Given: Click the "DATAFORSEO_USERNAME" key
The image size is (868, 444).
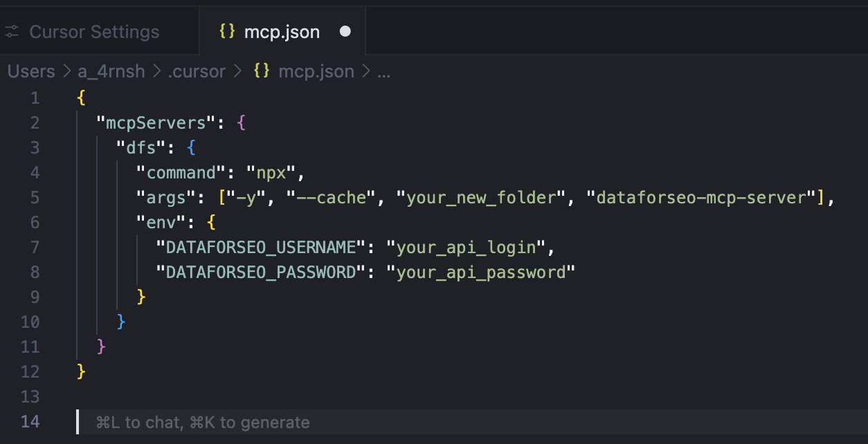Looking at the screenshot, I should (261, 248).
